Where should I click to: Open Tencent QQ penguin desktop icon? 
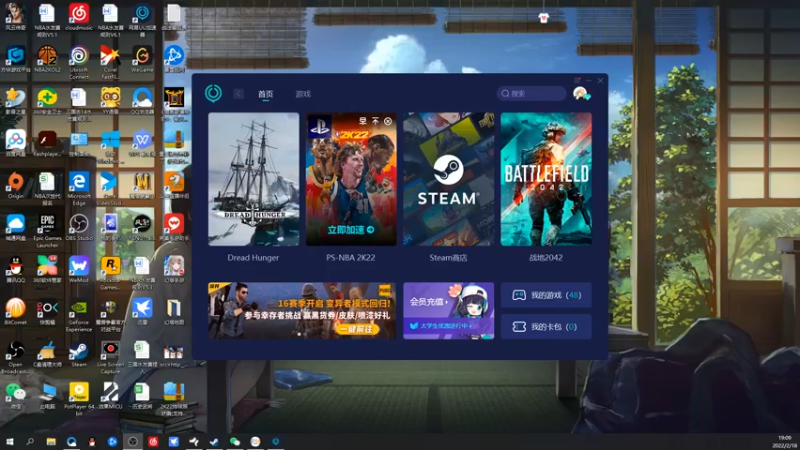15,269
